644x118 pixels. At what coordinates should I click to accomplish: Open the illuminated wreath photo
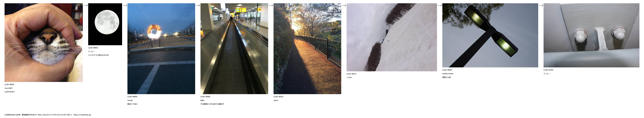click(161, 49)
